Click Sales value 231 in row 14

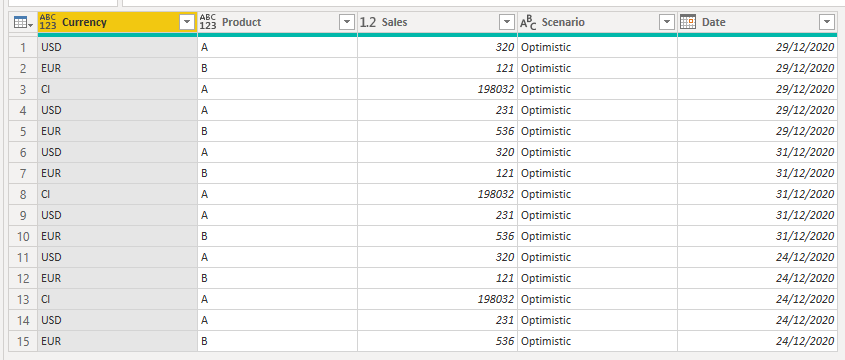click(x=438, y=321)
